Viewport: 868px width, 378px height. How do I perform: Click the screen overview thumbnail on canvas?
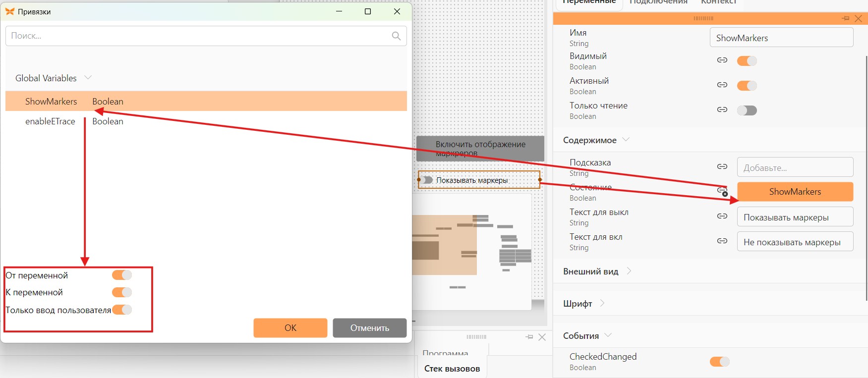click(x=471, y=252)
